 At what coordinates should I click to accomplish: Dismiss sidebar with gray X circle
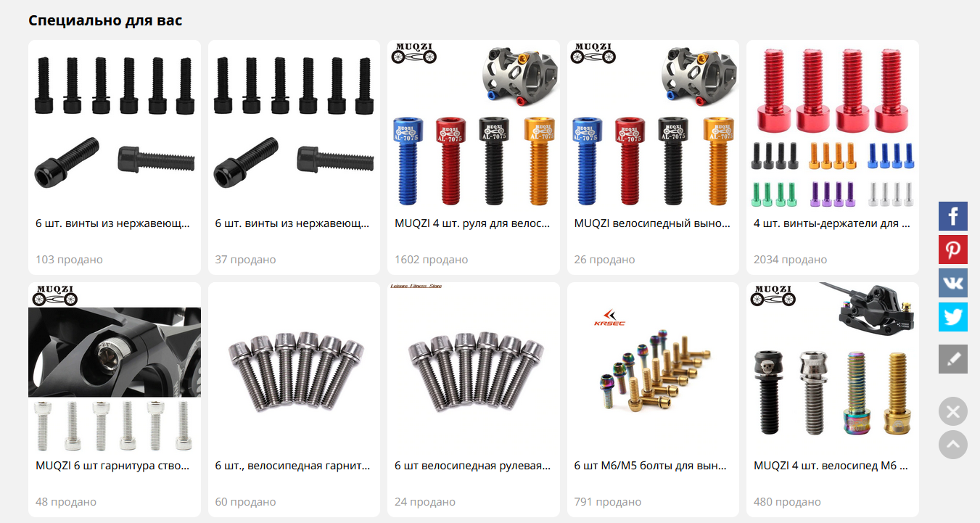pos(952,411)
